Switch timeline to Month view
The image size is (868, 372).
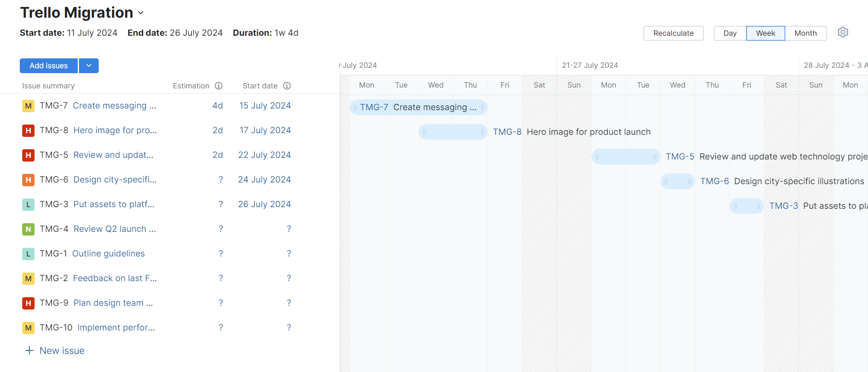tap(805, 33)
